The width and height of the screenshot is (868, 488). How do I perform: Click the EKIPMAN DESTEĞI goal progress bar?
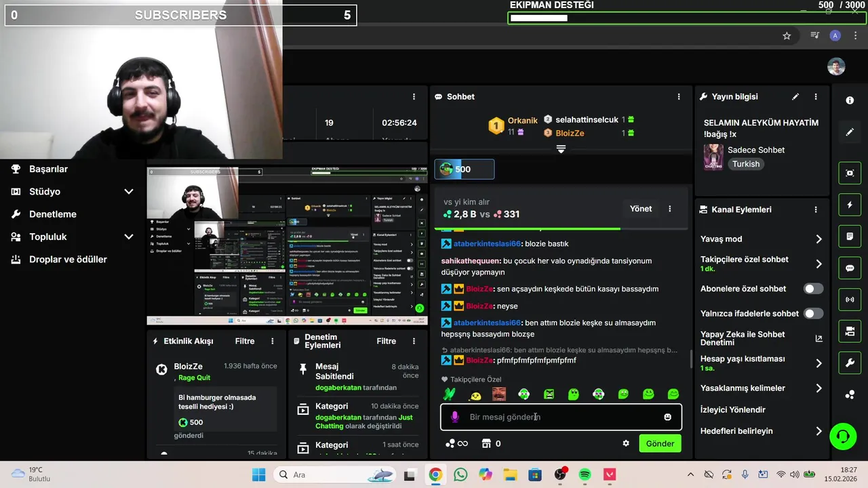[686, 18]
